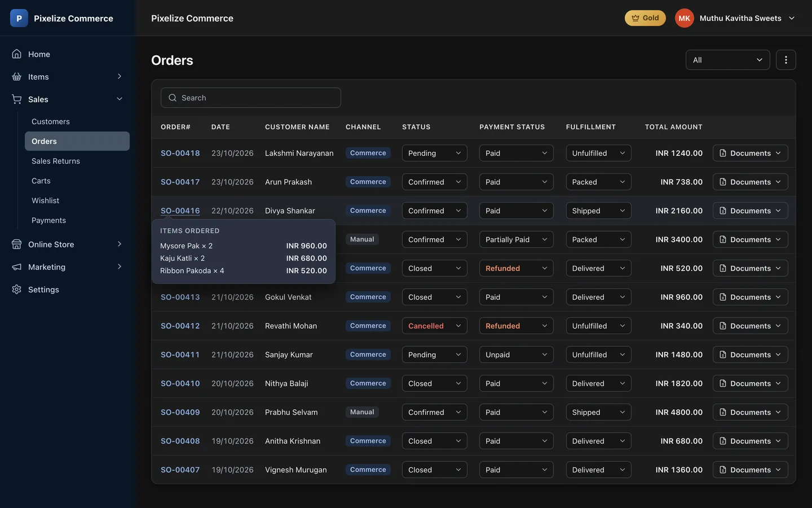Click the Settings gear icon
The height and width of the screenshot is (508, 812).
(17, 290)
